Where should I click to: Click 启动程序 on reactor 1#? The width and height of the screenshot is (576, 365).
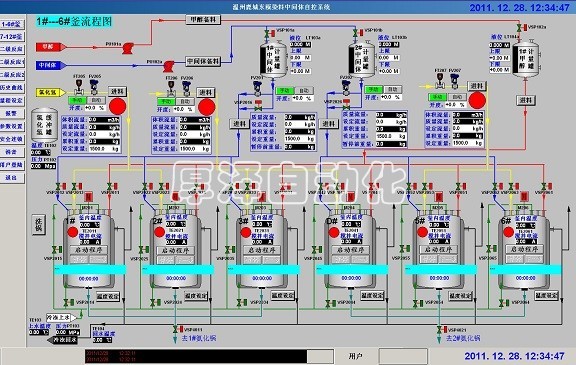coord(89,250)
